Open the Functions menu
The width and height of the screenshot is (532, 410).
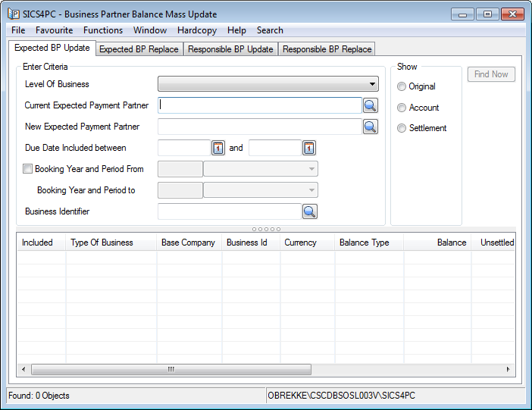click(103, 30)
